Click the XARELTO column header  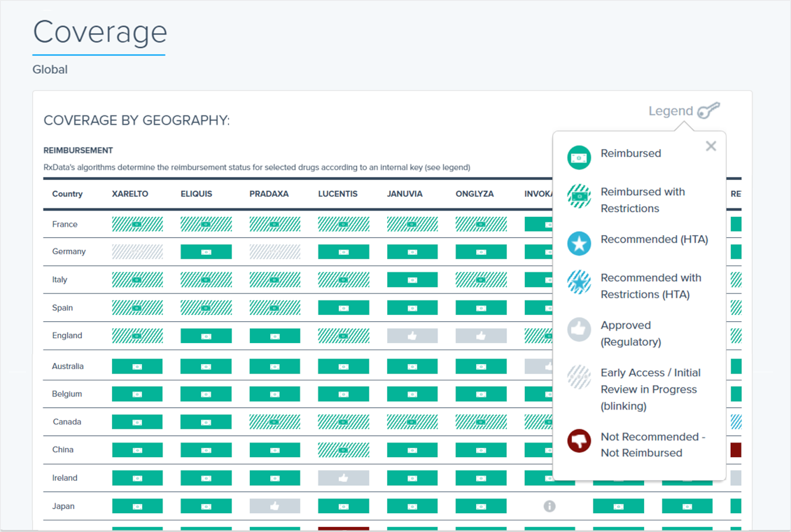pos(130,194)
